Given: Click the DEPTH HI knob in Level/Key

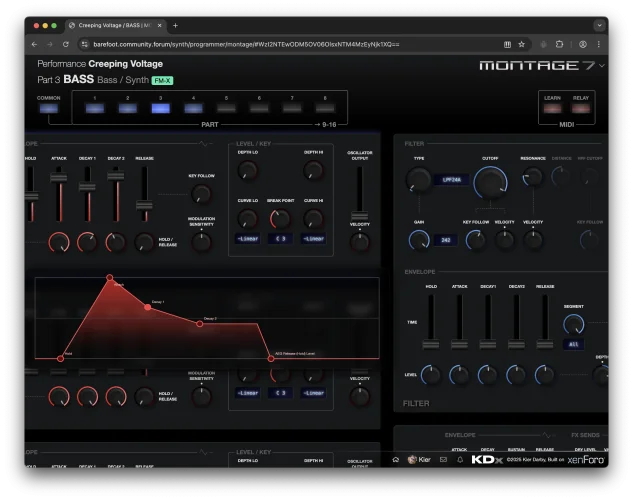Looking at the screenshot, I should click(x=313, y=170).
